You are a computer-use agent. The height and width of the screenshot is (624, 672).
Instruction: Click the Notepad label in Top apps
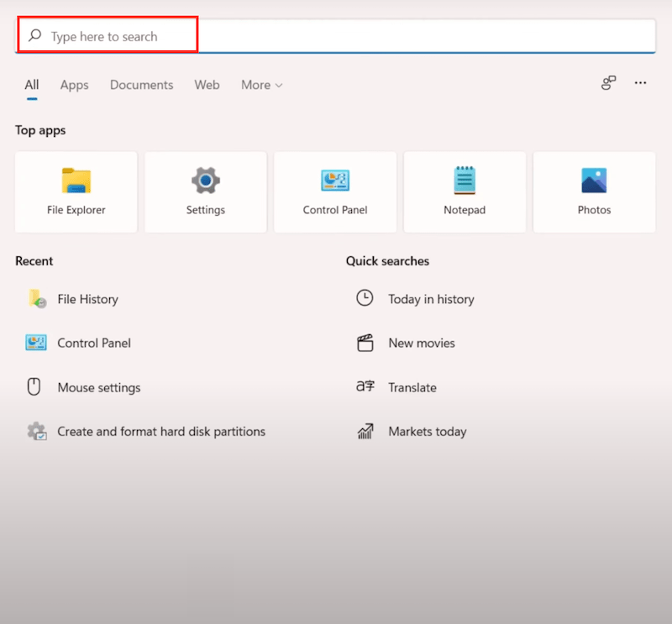(465, 210)
